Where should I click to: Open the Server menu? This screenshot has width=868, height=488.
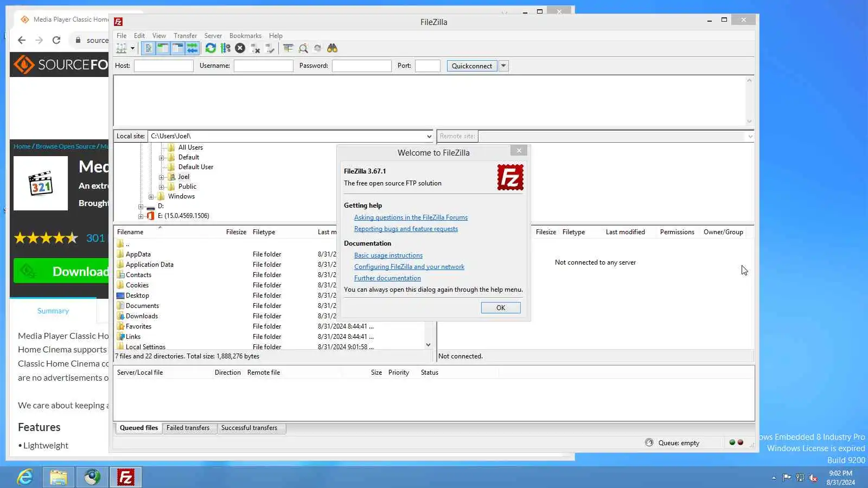click(x=213, y=36)
